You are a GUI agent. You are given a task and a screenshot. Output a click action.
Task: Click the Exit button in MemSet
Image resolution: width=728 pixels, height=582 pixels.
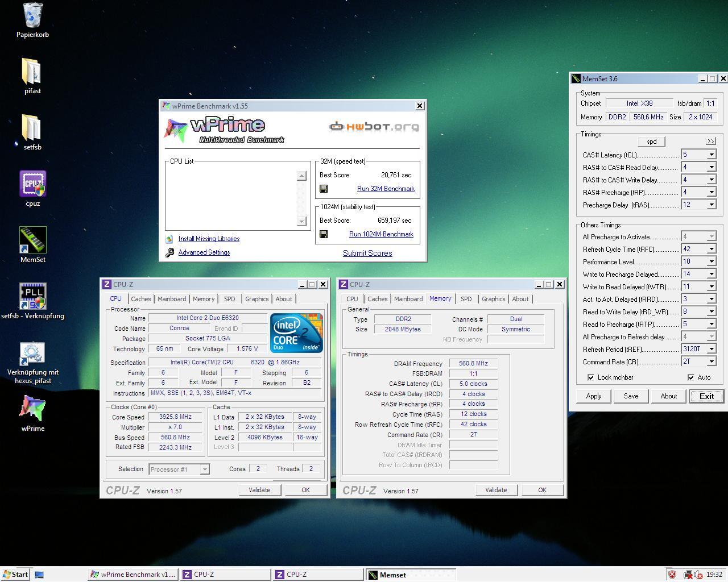[x=706, y=396]
